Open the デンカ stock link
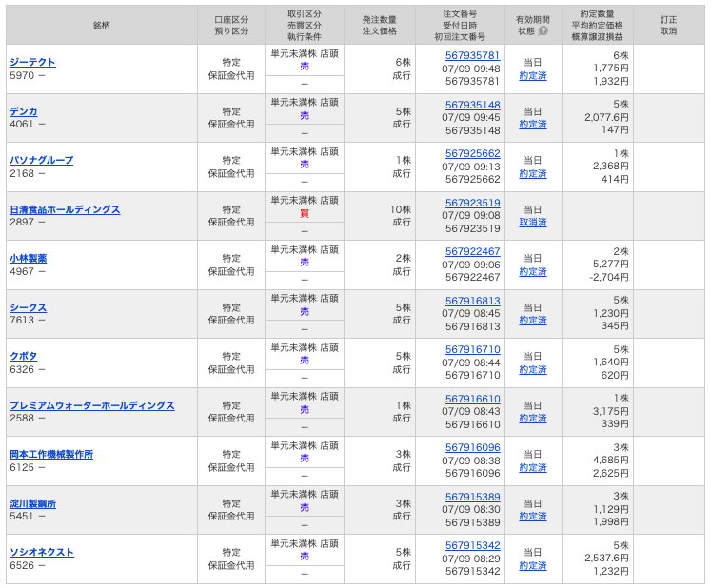Image resolution: width=711 pixels, height=588 pixels. (x=24, y=111)
